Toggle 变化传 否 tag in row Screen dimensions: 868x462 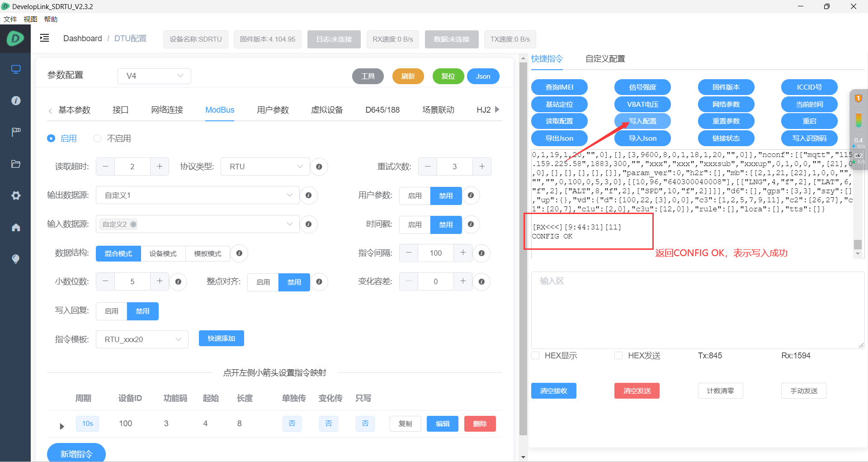(x=329, y=424)
